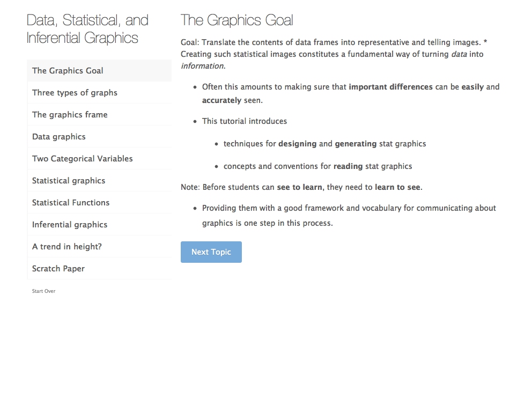Go to The graphics frame section
This screenshot has height=399, width=532.
[x=70, y=115]
